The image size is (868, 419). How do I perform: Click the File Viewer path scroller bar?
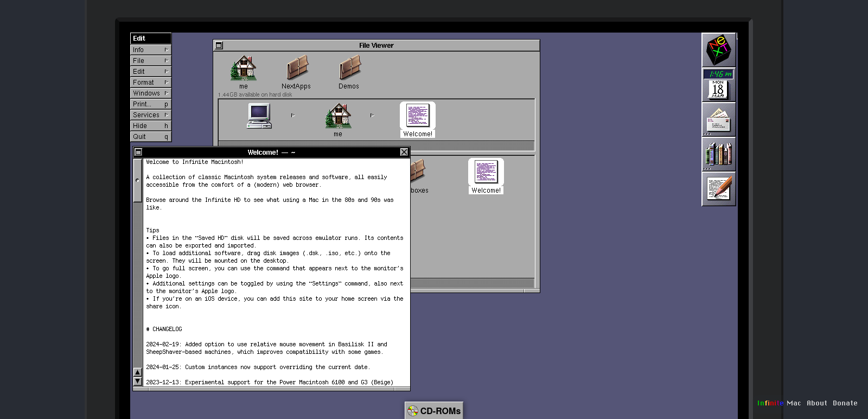click(376, 145)
